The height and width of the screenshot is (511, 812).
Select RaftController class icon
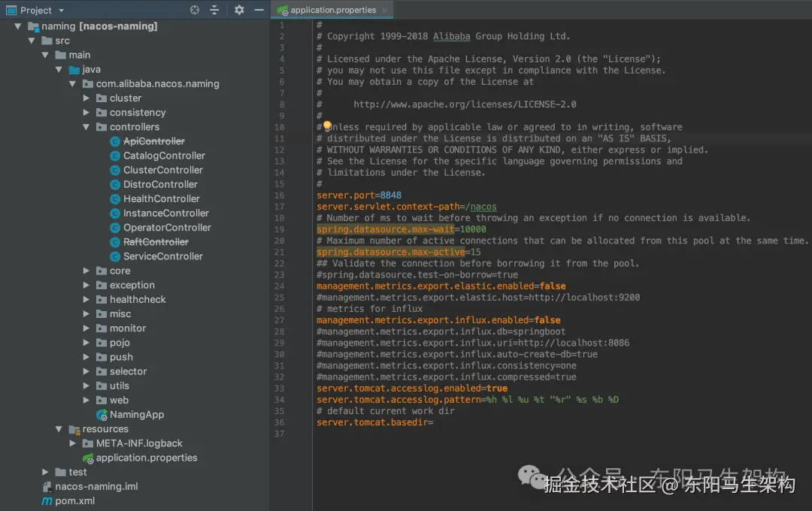click(x=115, y=242)
